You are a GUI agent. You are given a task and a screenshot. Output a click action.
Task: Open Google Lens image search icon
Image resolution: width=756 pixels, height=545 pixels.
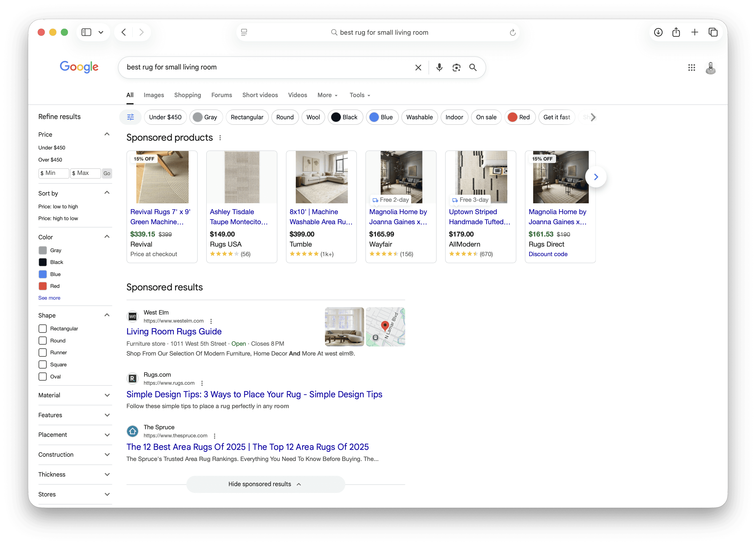pos(456,67)
